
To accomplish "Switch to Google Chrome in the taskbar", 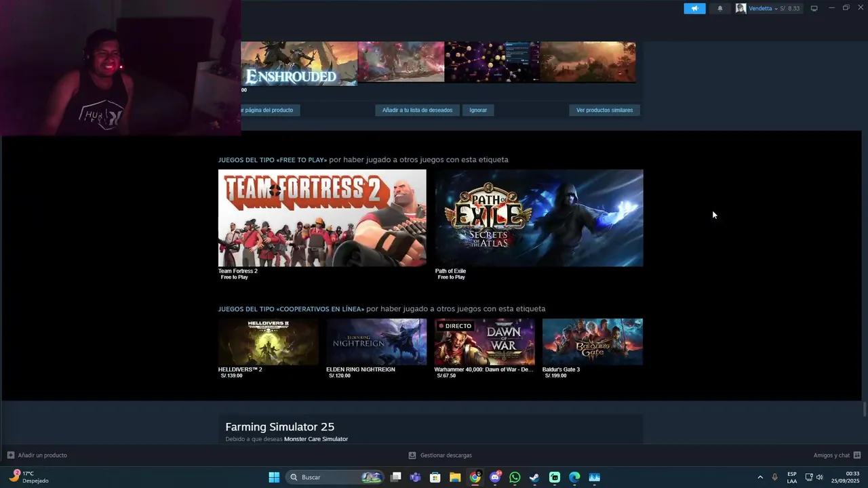I will [475, 477].
